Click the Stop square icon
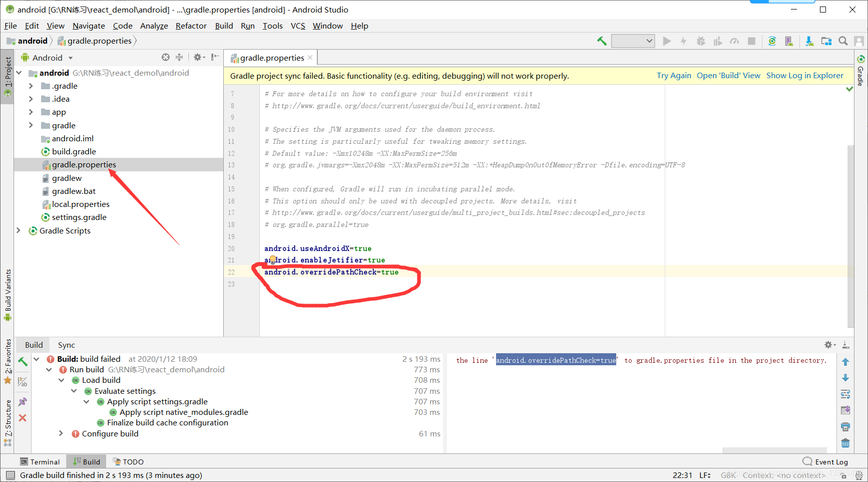Screen dimensions: 868x482 coord(751,41)
